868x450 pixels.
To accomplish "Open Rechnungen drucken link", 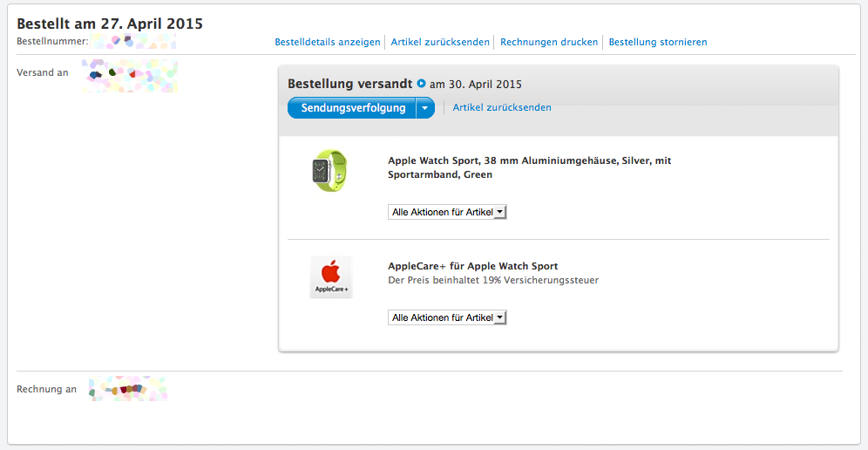I will (x=549, y=42).
